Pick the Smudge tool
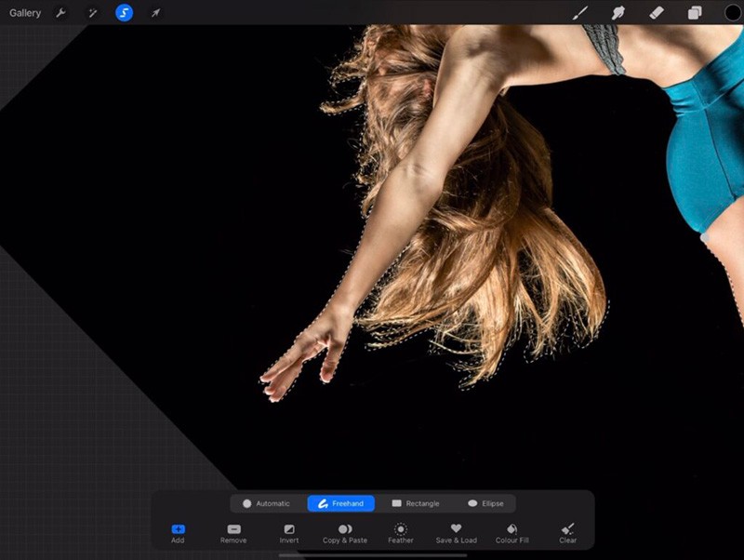Screen dimensions: 744x560 (618, 13)
